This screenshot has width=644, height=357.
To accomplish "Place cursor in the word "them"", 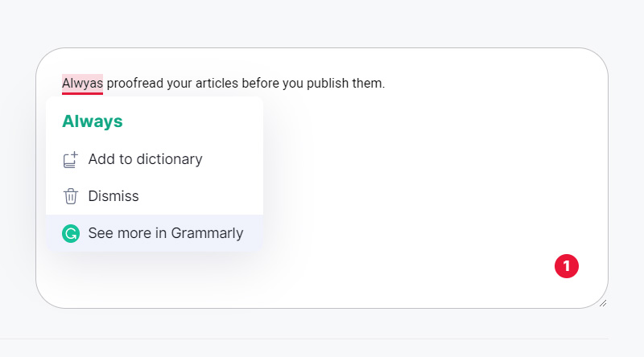I will tap(367, 84).
